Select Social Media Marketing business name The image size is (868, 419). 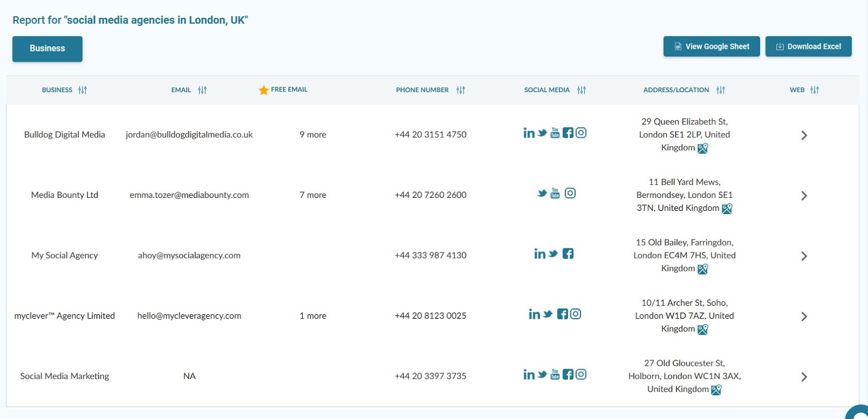pos(65,376)
